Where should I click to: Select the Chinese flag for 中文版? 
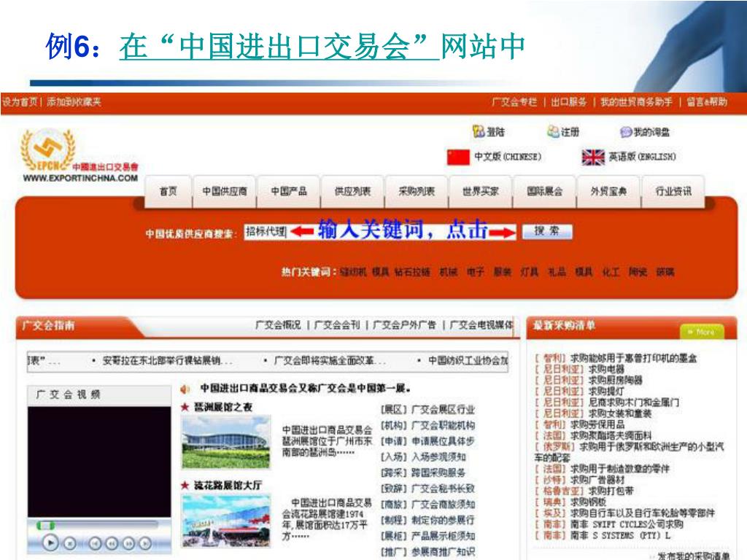[x=458, y=157]
